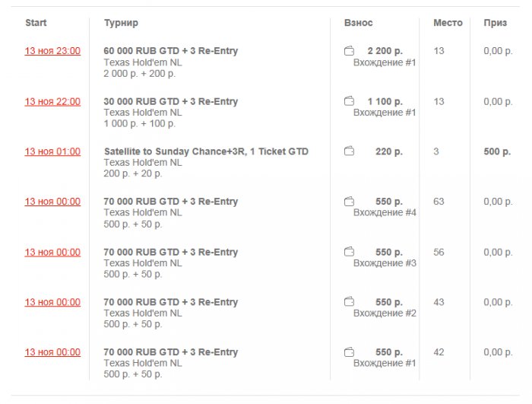Click the wallet icon next to 220 р.

click(x=349, y=151)
